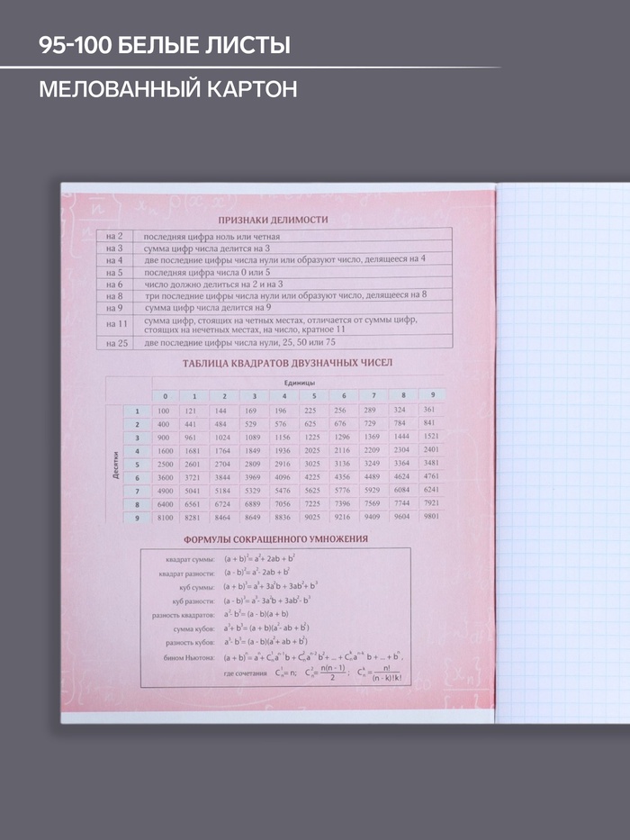The image size is (630, 840).
Task: Click the squares table cell 2025
Action: click(x=312, y=450)
